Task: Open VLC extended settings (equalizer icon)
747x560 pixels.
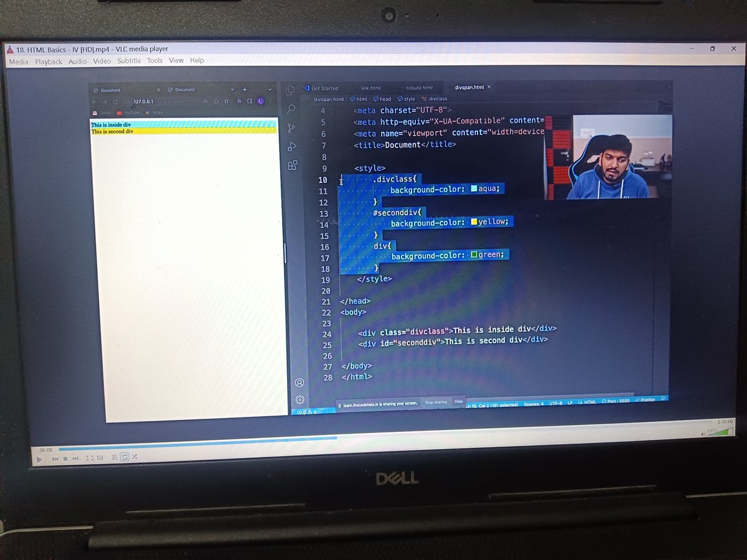Action: tap(100, 457)
